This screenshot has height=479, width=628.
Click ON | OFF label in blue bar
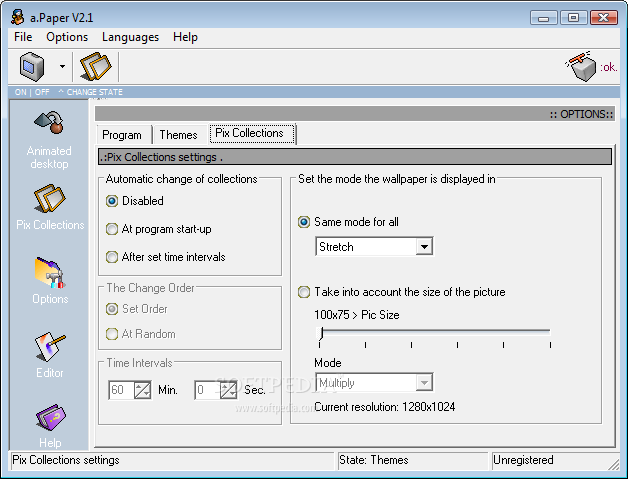[x=32, y=92]
